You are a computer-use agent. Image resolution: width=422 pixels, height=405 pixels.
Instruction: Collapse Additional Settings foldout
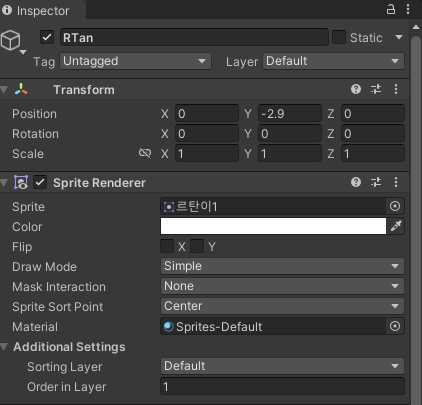point(4,347)
